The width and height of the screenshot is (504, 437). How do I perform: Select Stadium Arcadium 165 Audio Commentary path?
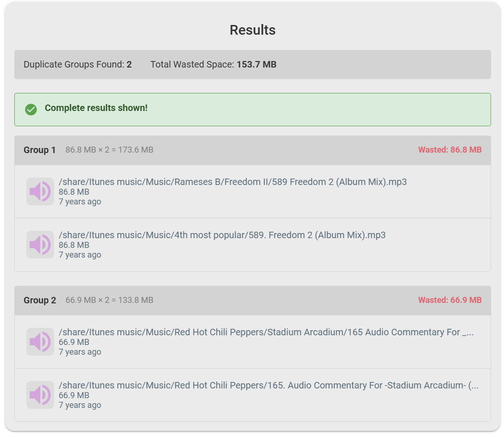coord(266,332)
